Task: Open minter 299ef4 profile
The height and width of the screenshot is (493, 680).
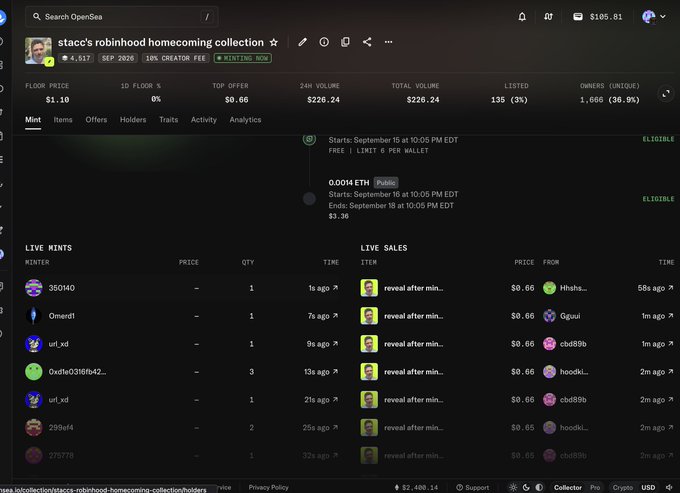Action: point(61,428)
